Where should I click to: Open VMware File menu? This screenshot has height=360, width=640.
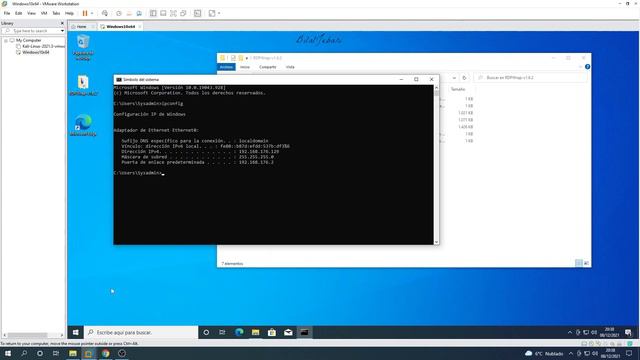click(7, 13)
